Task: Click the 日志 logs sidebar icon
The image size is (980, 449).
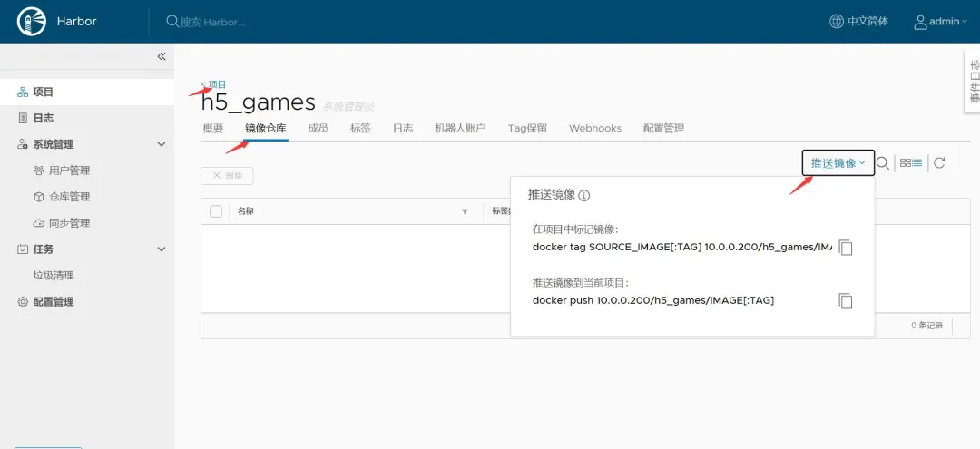Action: (x=23, y=118)
